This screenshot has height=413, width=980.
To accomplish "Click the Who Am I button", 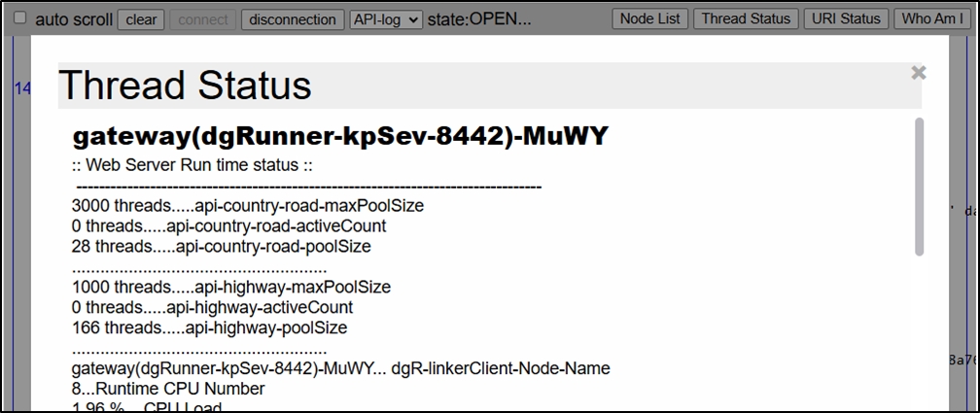I will (932, 18).
